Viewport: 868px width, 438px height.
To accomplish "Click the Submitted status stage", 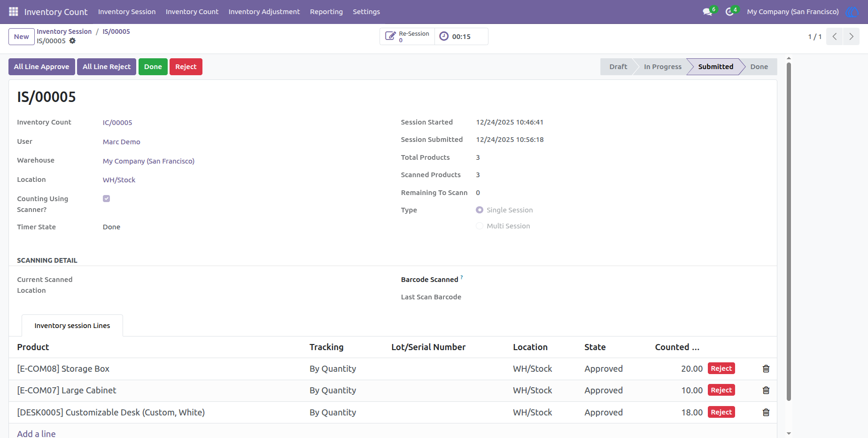I will click(x=715, y=67).
